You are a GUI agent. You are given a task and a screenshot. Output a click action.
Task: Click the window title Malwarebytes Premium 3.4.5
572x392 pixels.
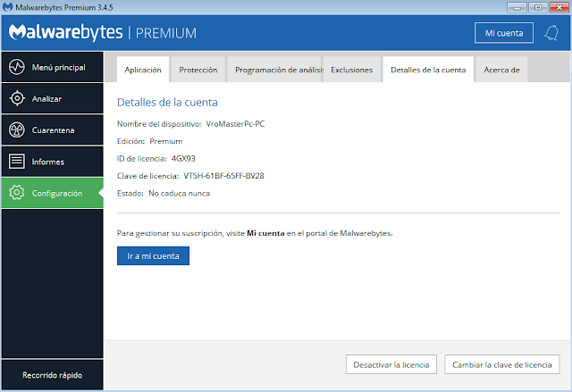click(x=63, y=7)
